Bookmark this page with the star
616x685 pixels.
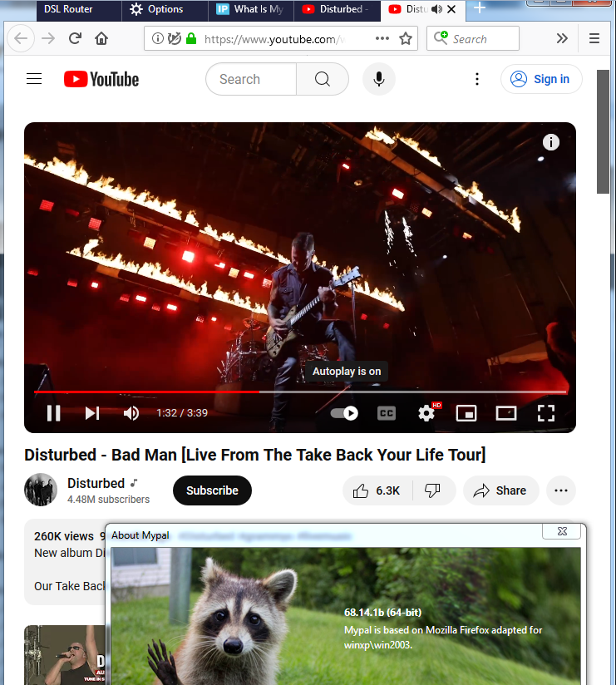[x=406, y=39]
